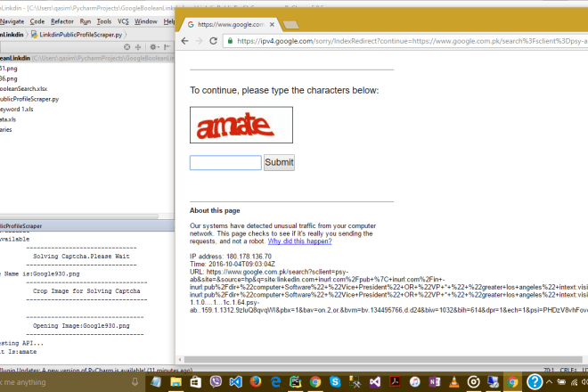Viewport: 588px width, 392px height.
Task: Open the Wi-Fi network tray icon
Action: [x=574, y=382]
